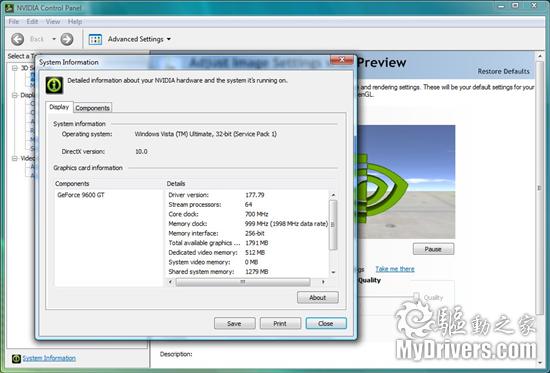Screen dimensions: 550x373
Task: Open the View menu
Action: coord(53,22)
